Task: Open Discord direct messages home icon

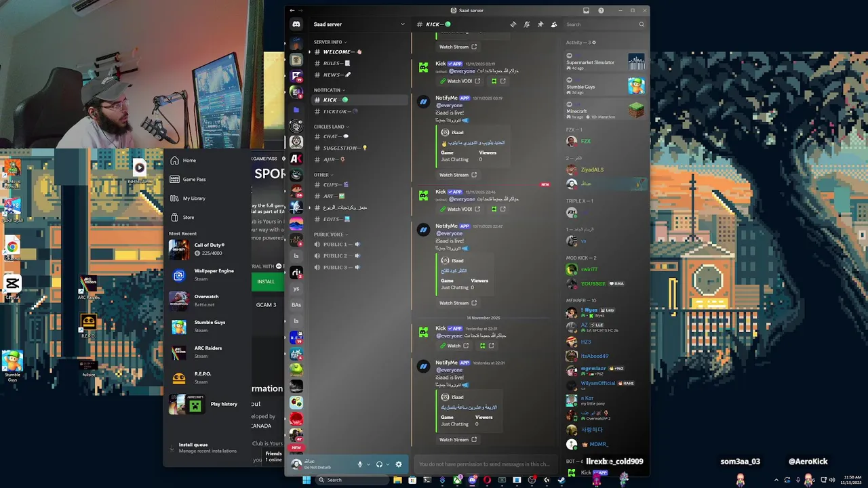Action: (x=296, y=24)
